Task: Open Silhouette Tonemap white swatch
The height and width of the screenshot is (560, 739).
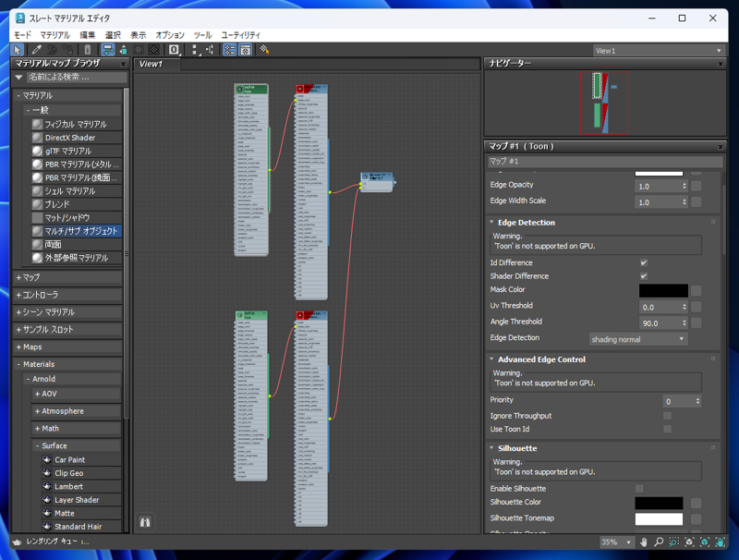Action: pyautogui.click(x=659, y=519)
